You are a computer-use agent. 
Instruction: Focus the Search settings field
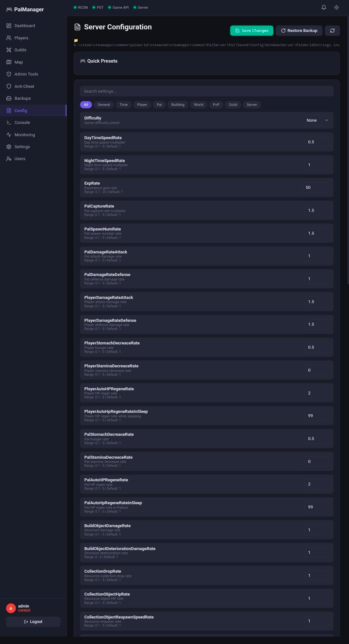point(206,91)
